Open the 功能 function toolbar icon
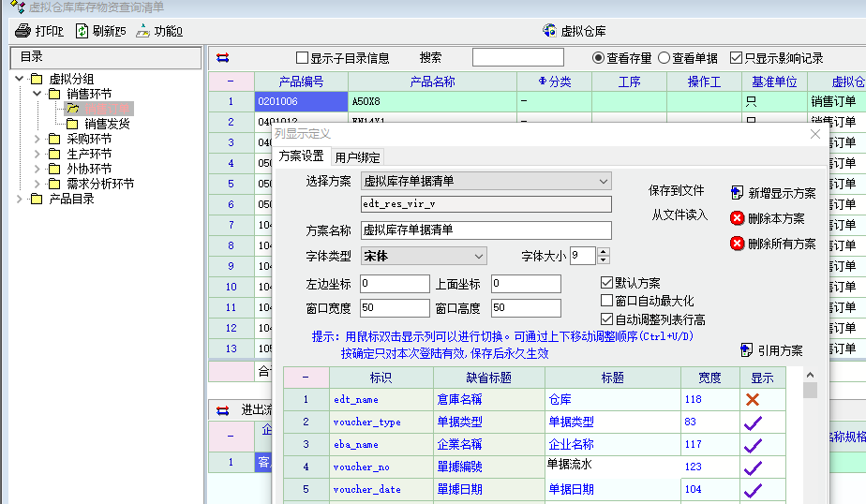The width and height of the screenshot is (866, 504). point(142,31)
